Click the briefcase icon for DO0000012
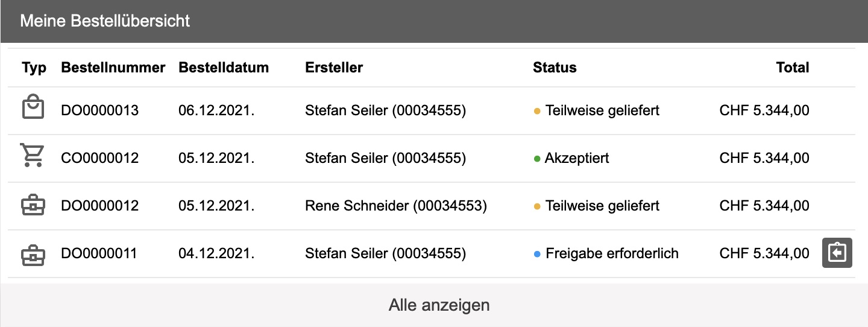 click(33, 206)
